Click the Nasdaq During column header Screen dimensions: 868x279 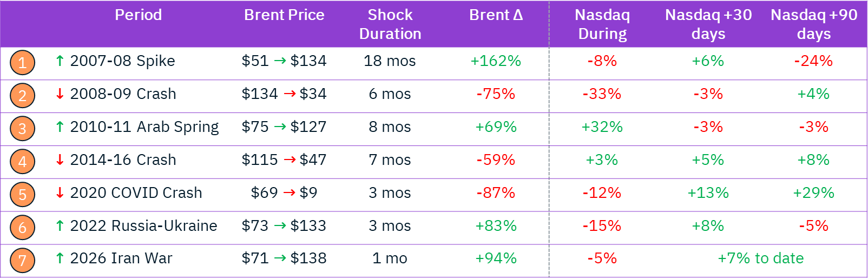[x=602, y=24]
